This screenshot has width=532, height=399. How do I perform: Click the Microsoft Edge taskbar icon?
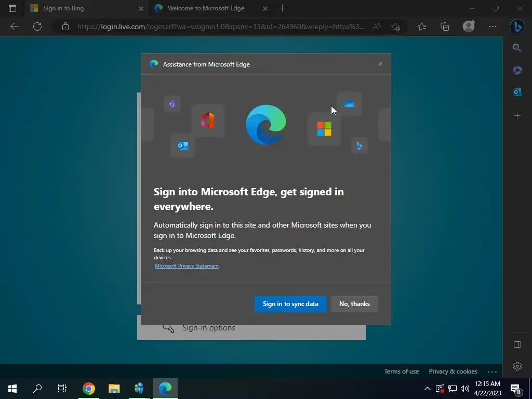click(x=165, y=389)
